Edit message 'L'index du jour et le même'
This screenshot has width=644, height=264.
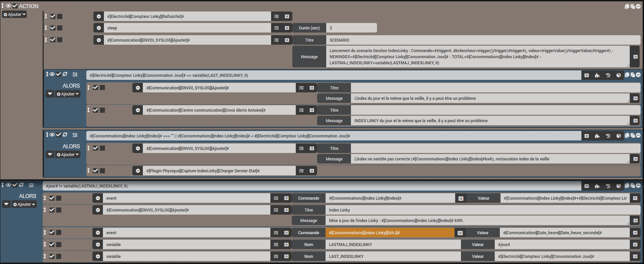click(x=490, y=98)
